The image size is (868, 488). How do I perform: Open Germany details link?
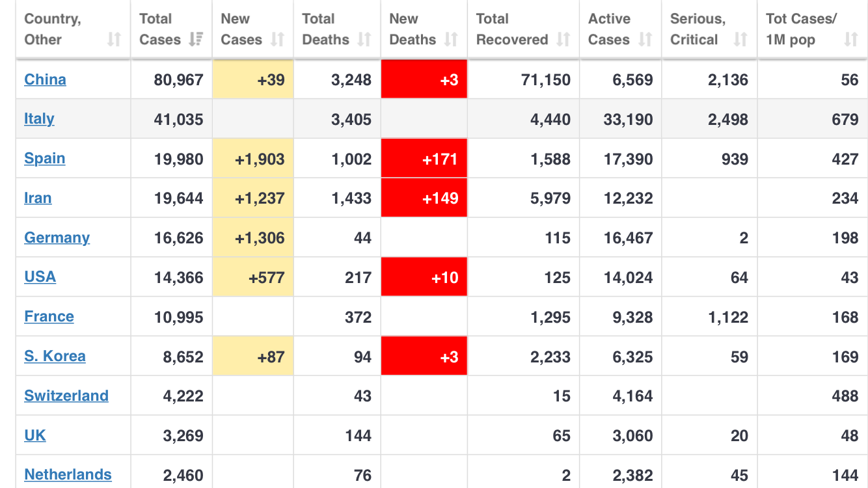tap(57, 238)
